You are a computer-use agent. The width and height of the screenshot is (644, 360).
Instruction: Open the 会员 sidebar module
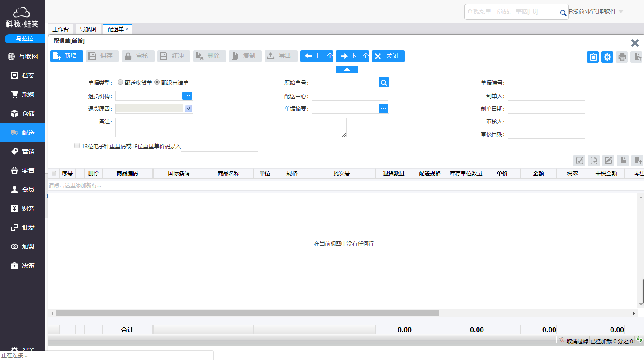tap(23, 189)
